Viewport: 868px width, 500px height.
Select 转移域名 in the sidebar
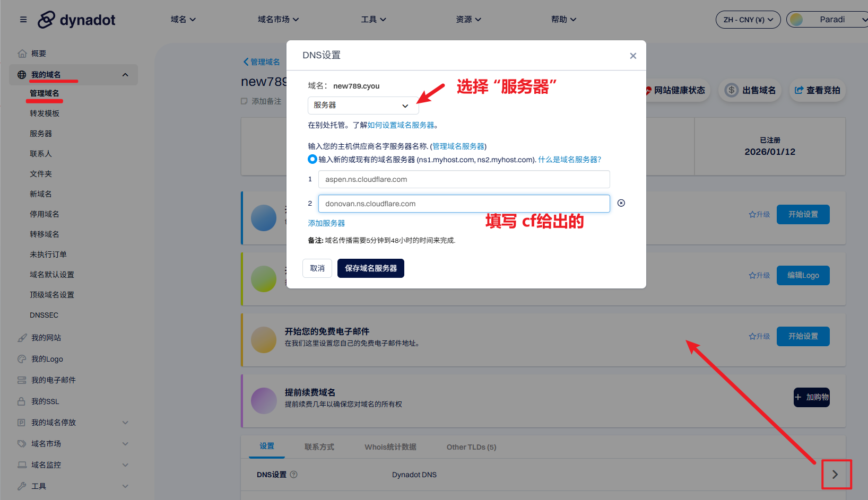(45, 234)
